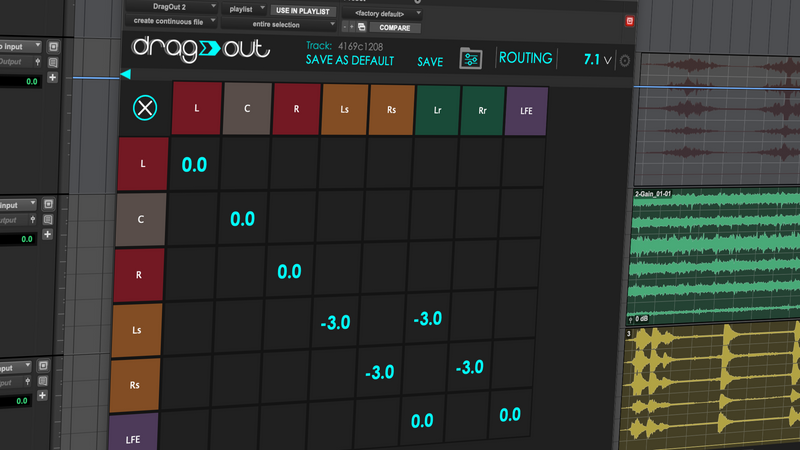Click the plus icon on first track
800x450 pixels.
pyautogui.click(x=52, y=78)
